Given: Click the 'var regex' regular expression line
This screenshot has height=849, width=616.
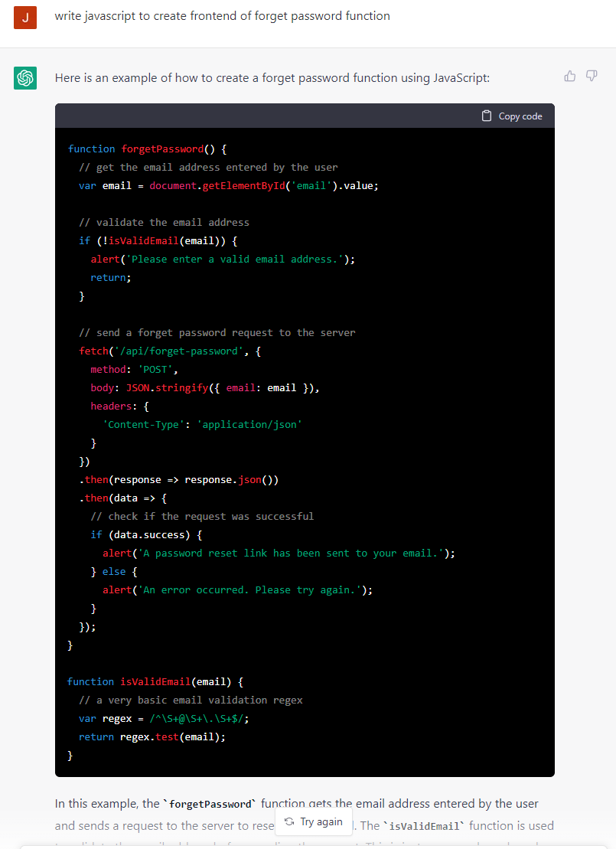Looking at the screenshot, I should pos(164,719).
